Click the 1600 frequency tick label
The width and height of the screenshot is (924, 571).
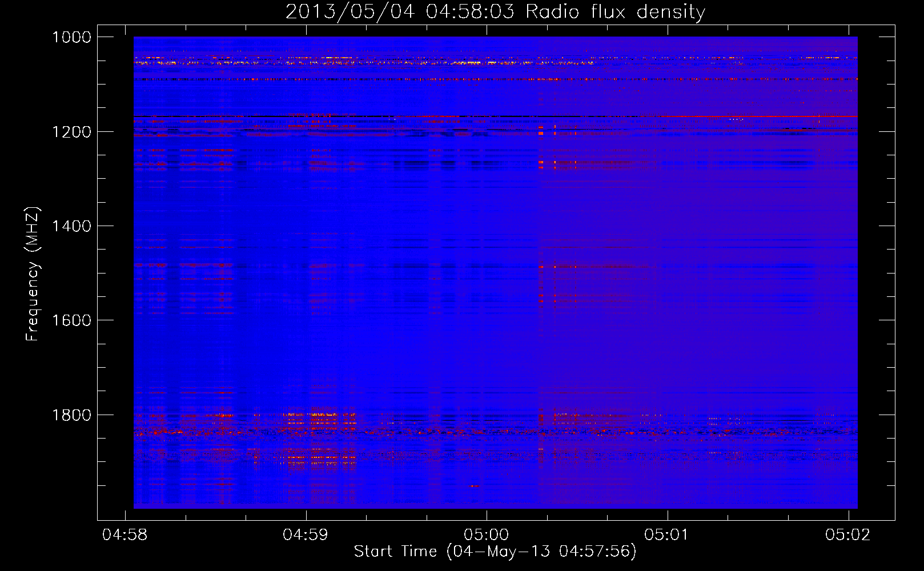[x=71, y=320]
